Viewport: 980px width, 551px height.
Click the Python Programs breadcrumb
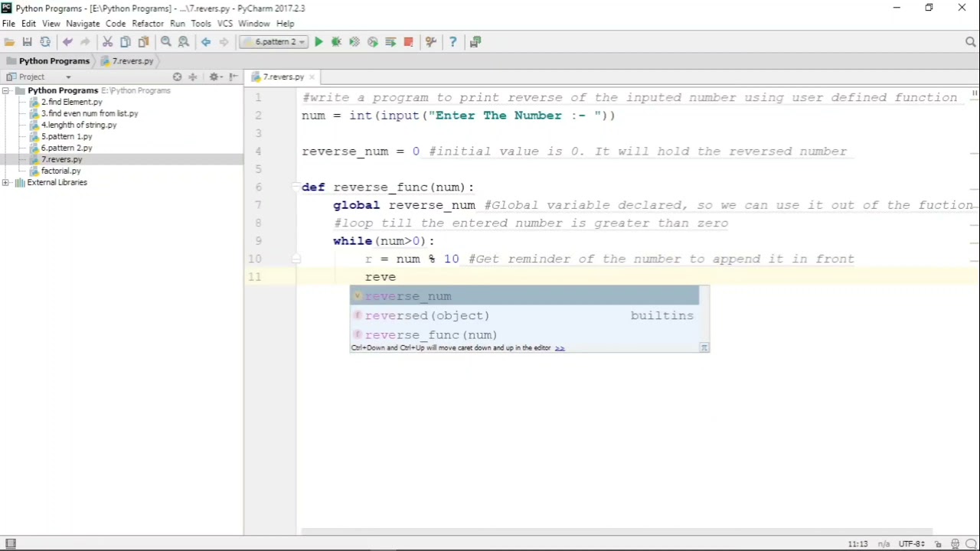tap(47, 61)
